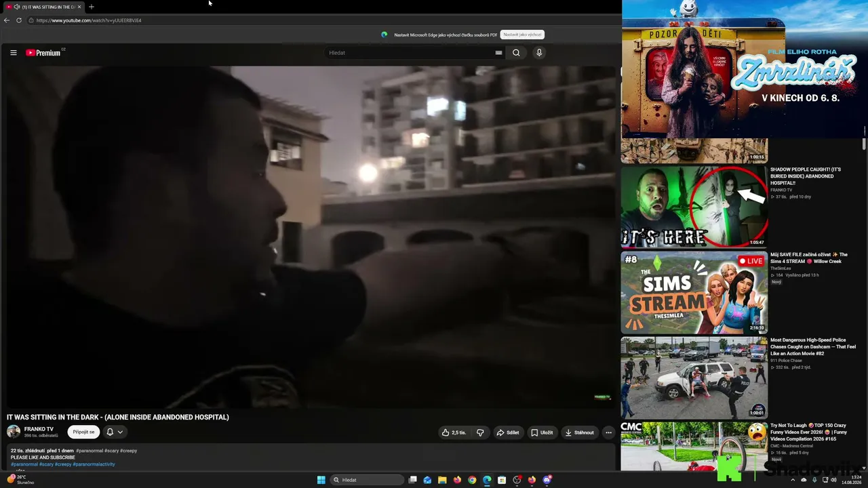Reload the page in the browser
This screenshot has height=488, width=868.
19,20
